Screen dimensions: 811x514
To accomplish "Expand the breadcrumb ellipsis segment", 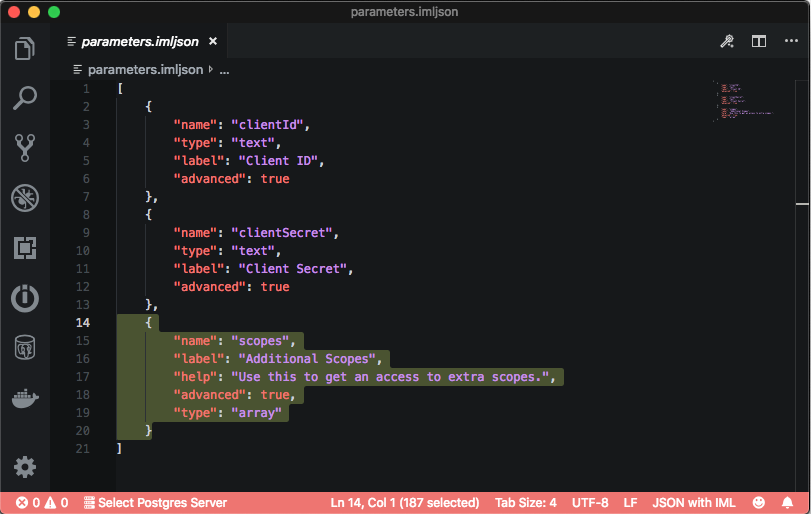I will click(224, 70).
